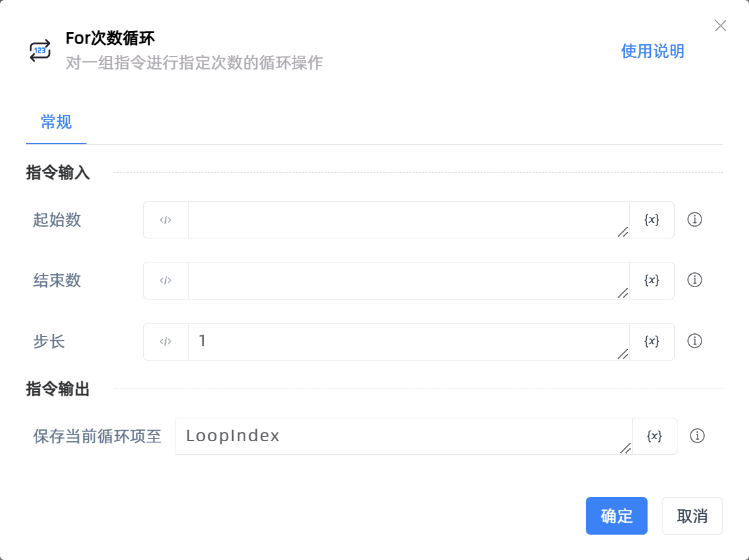Click into the 起始数 input field
The height and width of the screenshot is (560, 749).
(x=403, y=220)
